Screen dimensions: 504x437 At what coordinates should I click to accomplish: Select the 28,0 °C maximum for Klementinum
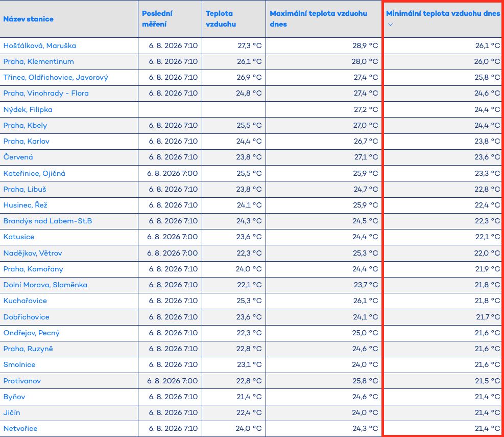pyautogui.click(x=365, y=61)
